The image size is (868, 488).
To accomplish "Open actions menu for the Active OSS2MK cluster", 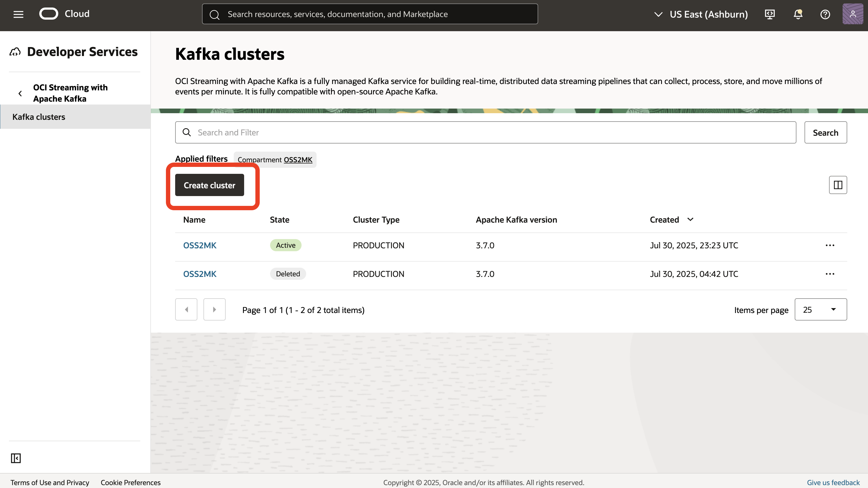I will [x=830, y=245].
